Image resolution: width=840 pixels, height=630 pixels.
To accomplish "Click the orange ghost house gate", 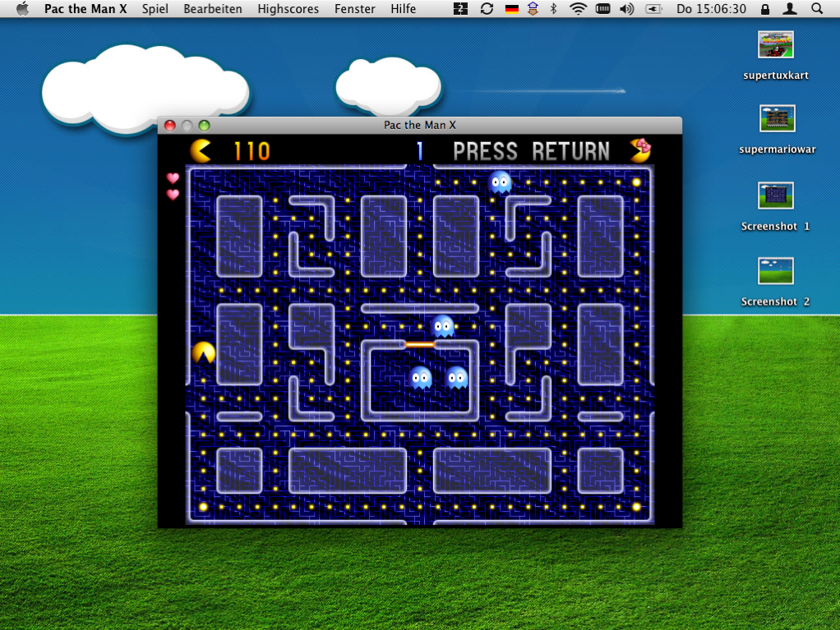I will coord(419,345).
